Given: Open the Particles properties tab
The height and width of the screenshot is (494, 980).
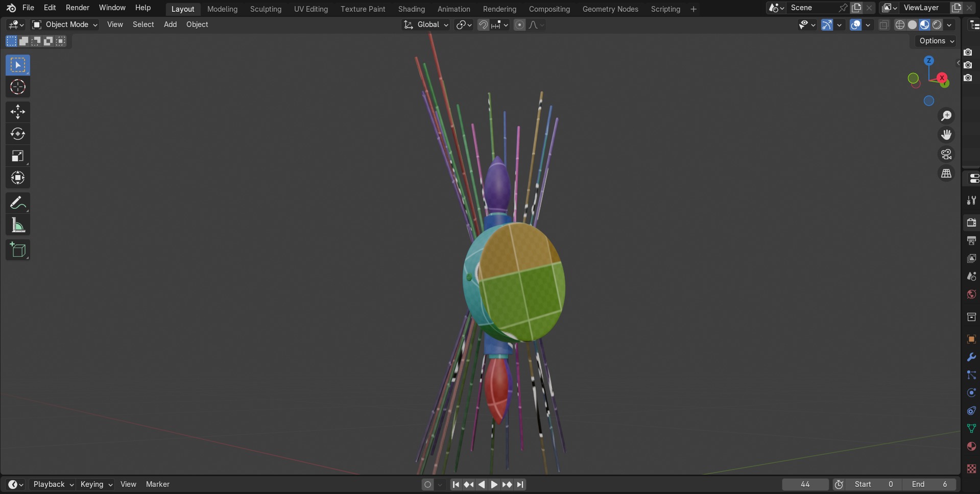Looking at the screenshot, I should point(971,375).
